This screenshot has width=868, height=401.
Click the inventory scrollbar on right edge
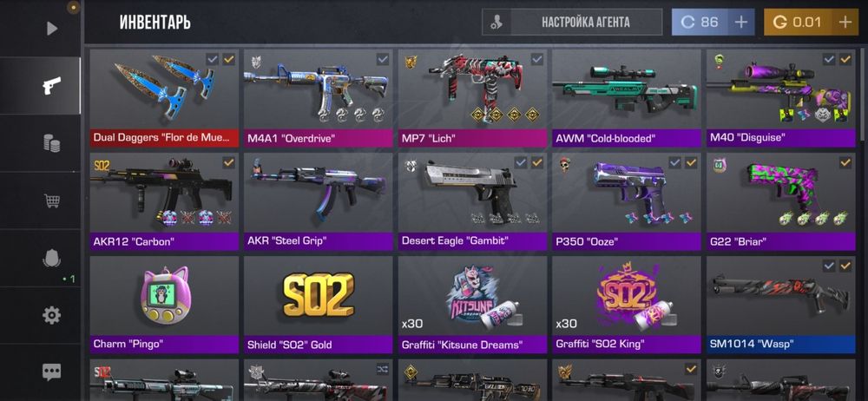[x=865, y=94]
